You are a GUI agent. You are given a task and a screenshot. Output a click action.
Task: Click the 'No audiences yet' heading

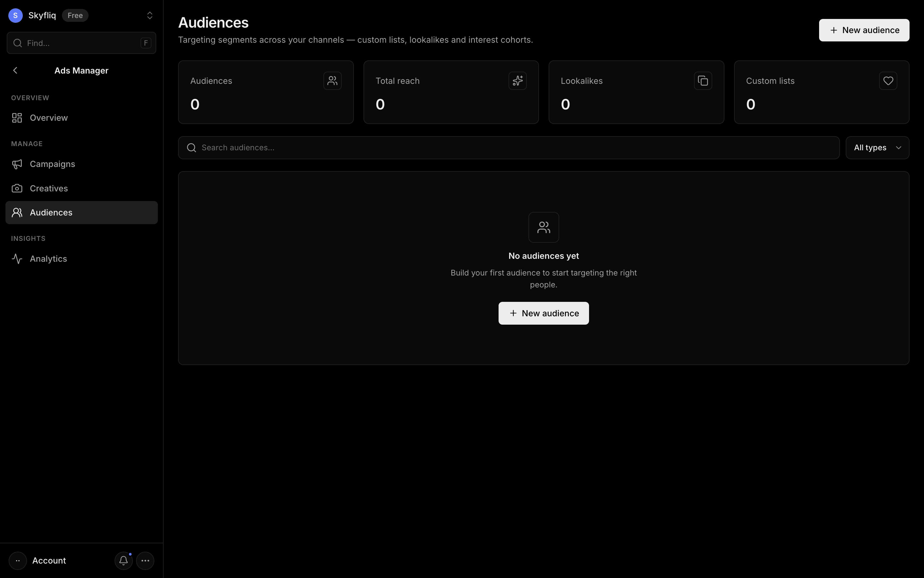click(x=543, y=256)
